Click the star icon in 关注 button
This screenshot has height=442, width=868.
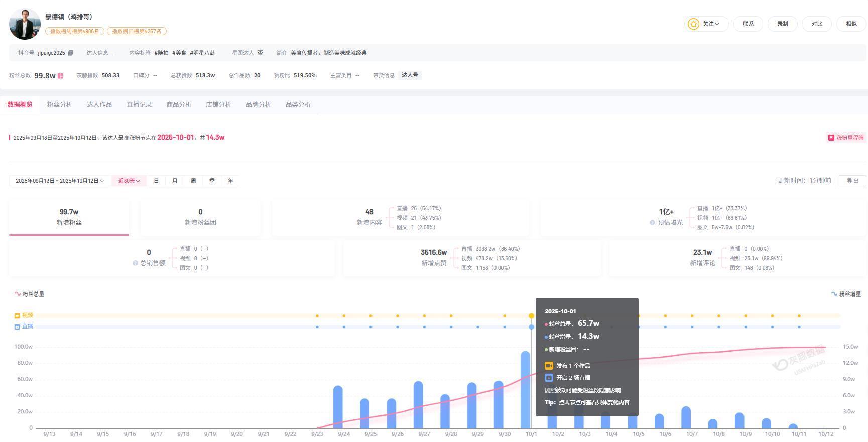click(x=693, y=24)
